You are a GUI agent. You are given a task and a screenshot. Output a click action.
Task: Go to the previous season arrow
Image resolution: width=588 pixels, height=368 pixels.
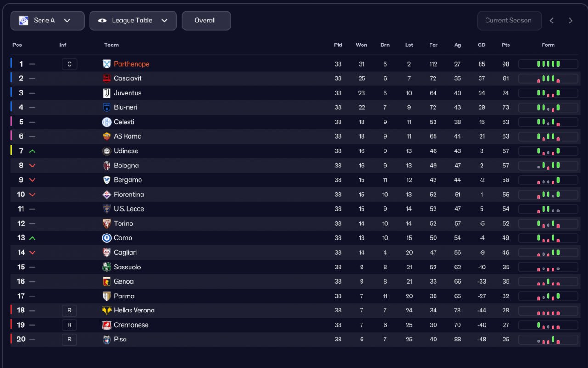tap(552, 21)
